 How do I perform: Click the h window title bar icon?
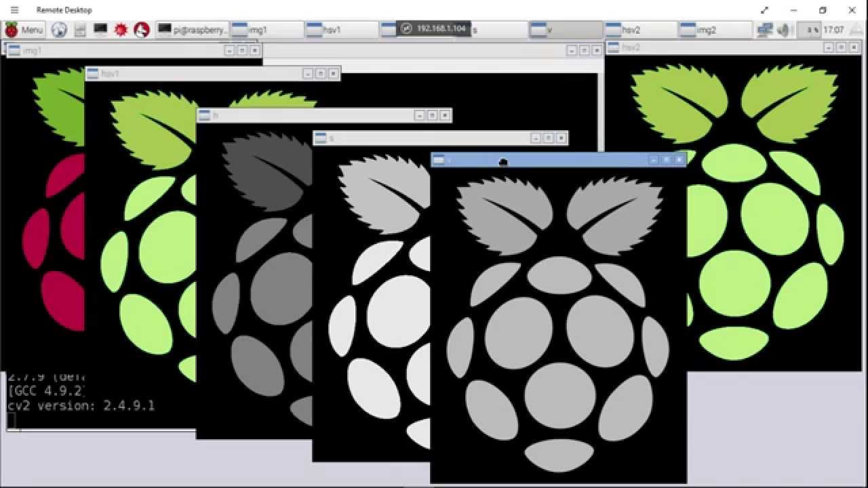pyautogui.click(x=204, y=115)
